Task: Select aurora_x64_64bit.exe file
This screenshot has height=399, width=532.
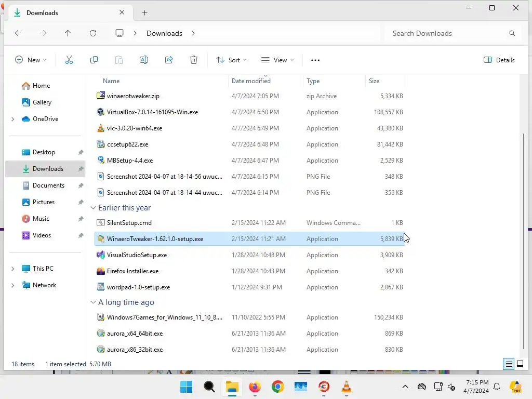Action: (x=249, y=334)
